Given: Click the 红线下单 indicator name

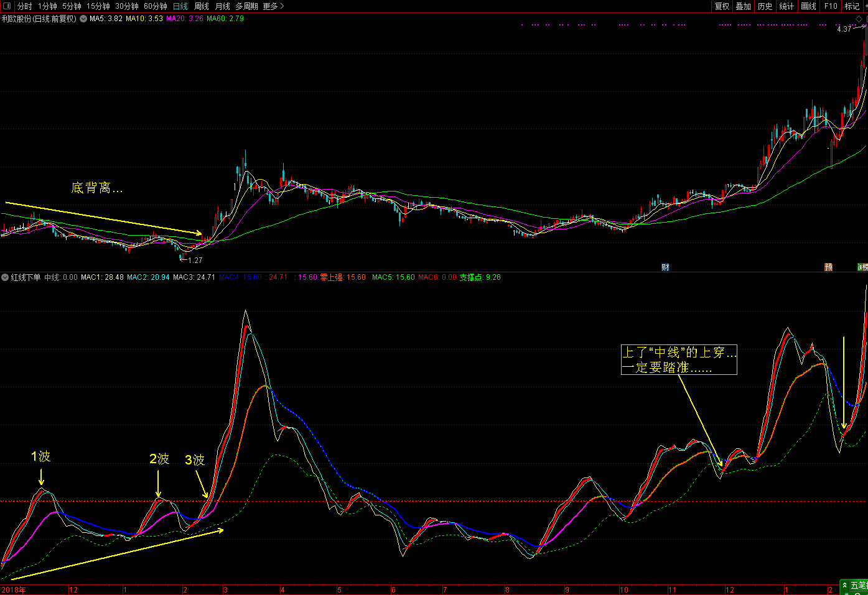Looking at the screenshot, I should pyautogui.click(x=26, y=277).
